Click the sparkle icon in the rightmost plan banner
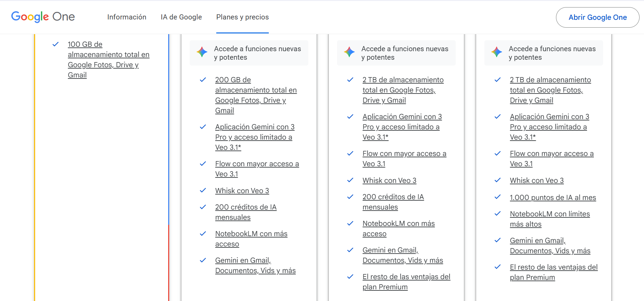 pos(497,52)
